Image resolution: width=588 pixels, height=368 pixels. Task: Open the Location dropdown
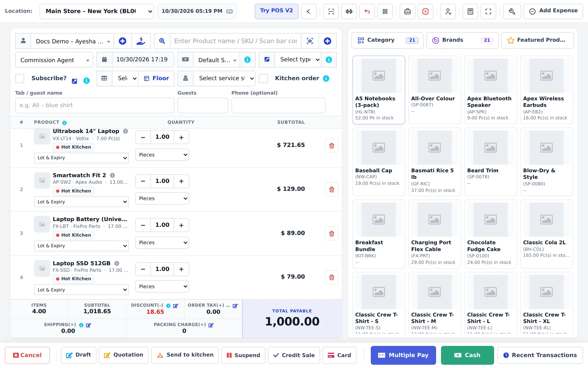coord(97,11)
